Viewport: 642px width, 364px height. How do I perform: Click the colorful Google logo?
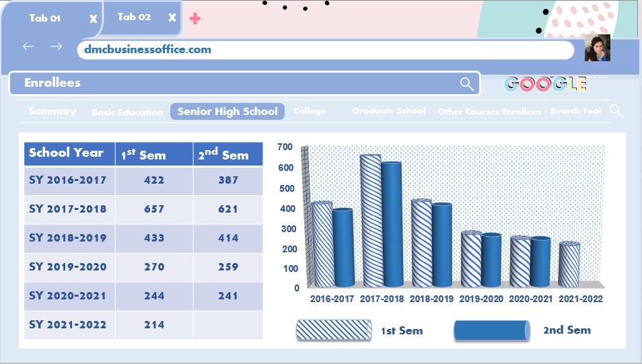(545, 84)
